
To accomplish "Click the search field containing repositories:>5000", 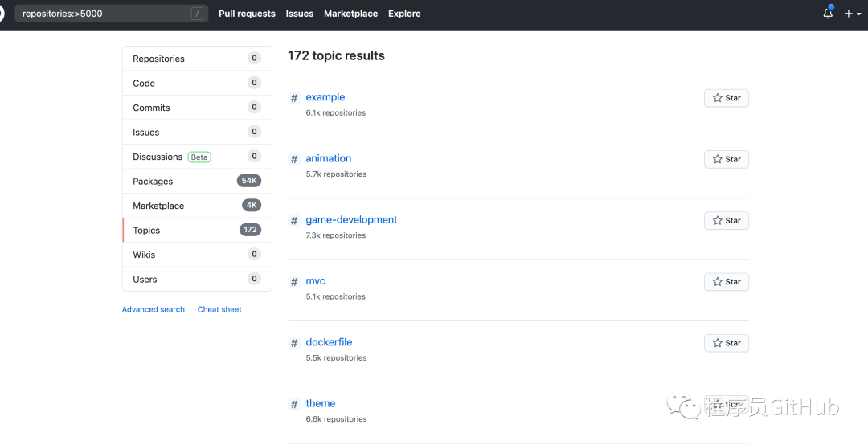I will [112, 14].
